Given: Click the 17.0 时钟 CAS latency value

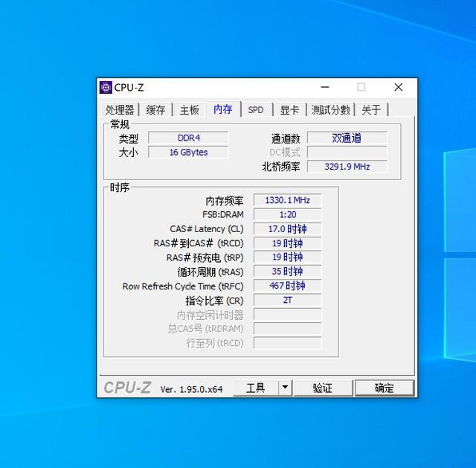Looking at the screenshot, I should click(x=287, y=228).
